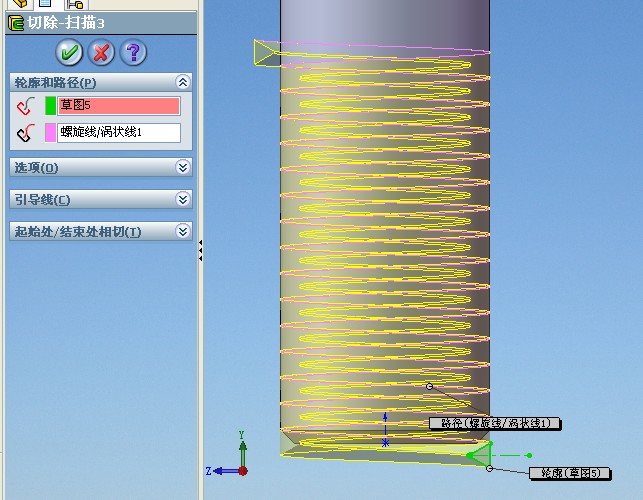
Task: Select the green profile color swatch
Action: (50, 105)
